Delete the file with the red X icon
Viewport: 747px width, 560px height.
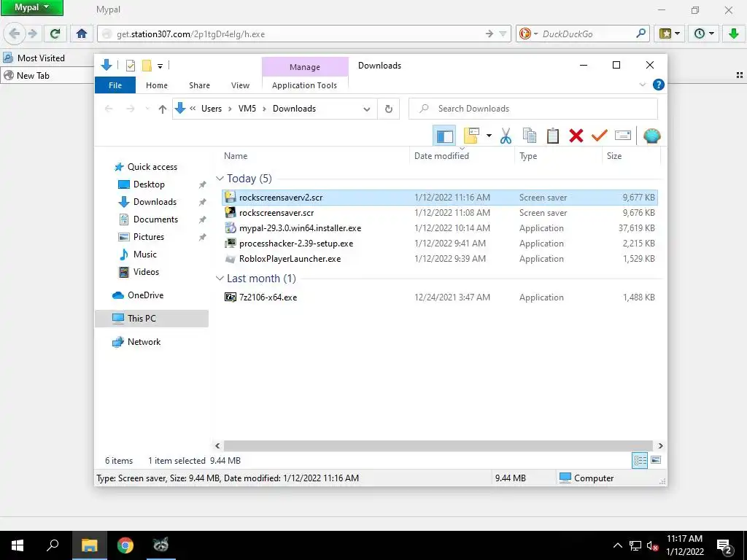point(576,136)
